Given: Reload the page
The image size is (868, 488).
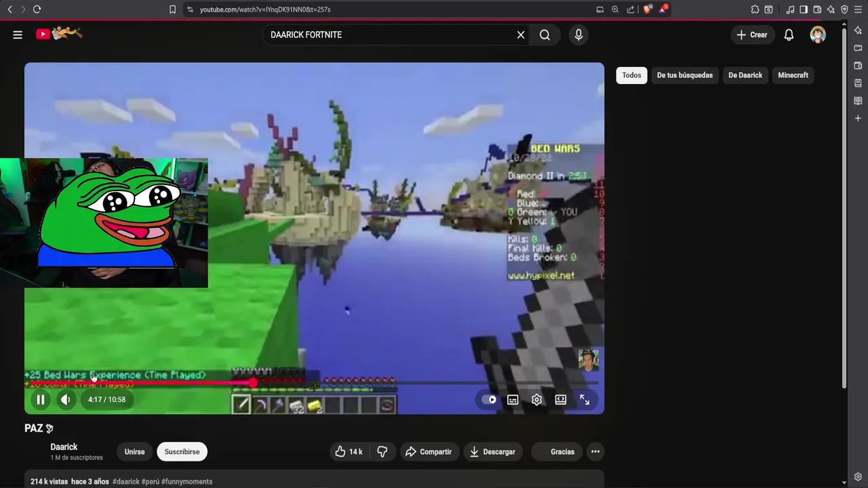Looking at the screenshot, I should (x=37, y=9).
